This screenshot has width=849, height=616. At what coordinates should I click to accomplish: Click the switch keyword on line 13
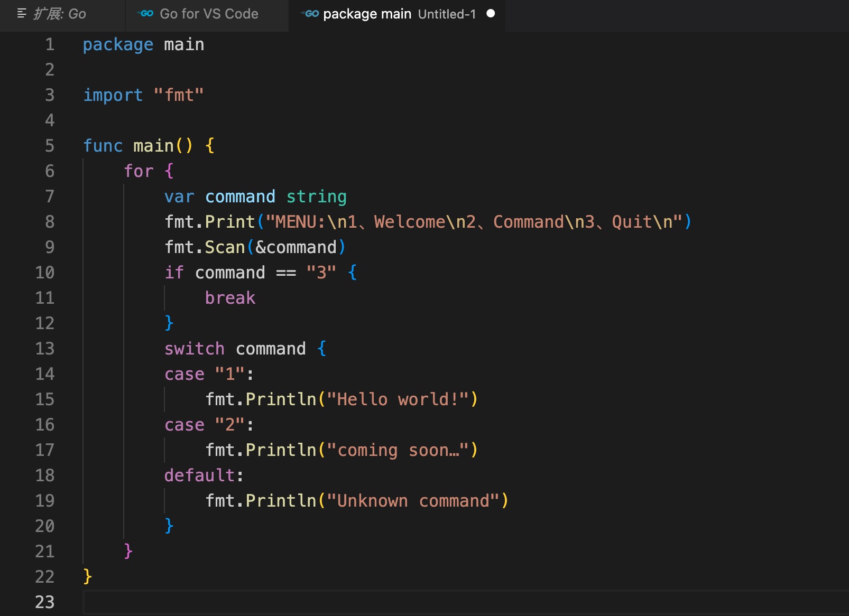coord(194,349)
